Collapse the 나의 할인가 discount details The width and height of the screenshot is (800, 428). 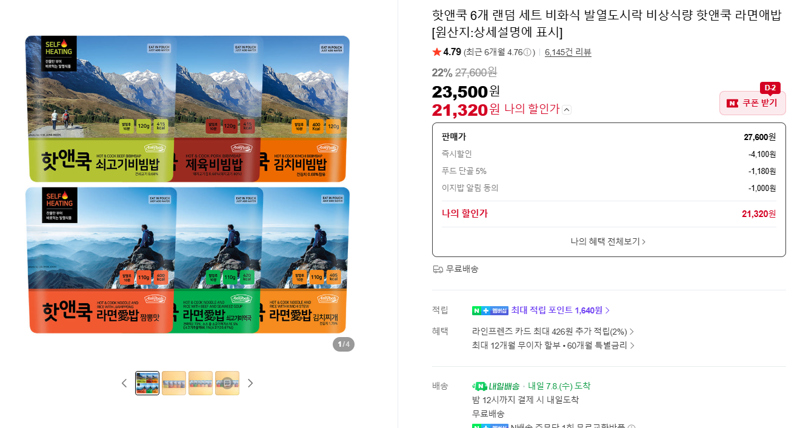click(567, 110)
